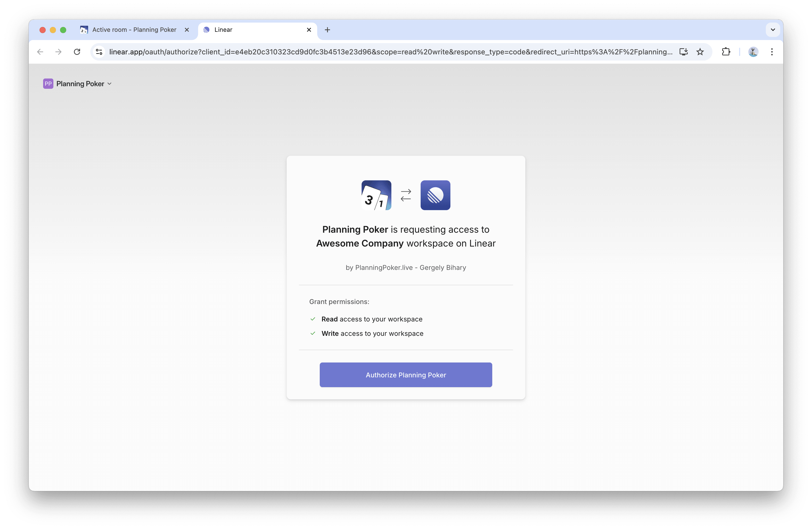Image resolution: width=812 pixels, height=529 pixels.
Task: Close the Active room - Planning Poker tab
Action: 187,30
